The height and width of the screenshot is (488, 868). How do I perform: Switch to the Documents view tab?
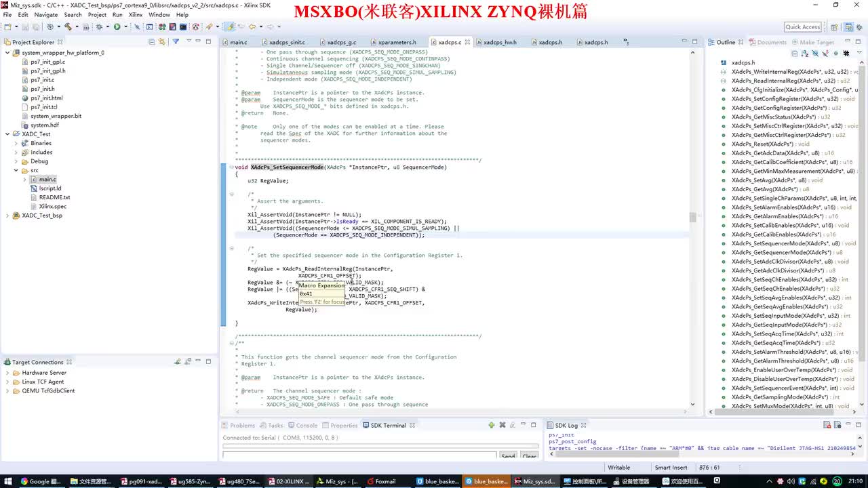click(767, 42)
